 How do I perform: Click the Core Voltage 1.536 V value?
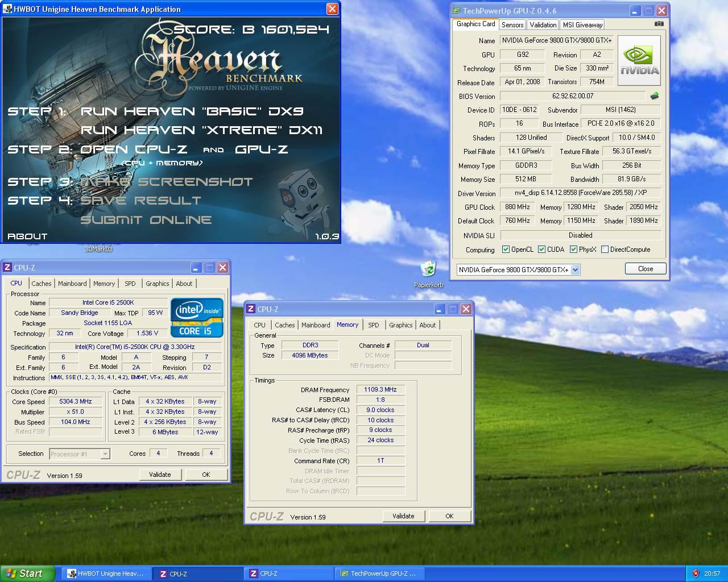pos(148,333)
